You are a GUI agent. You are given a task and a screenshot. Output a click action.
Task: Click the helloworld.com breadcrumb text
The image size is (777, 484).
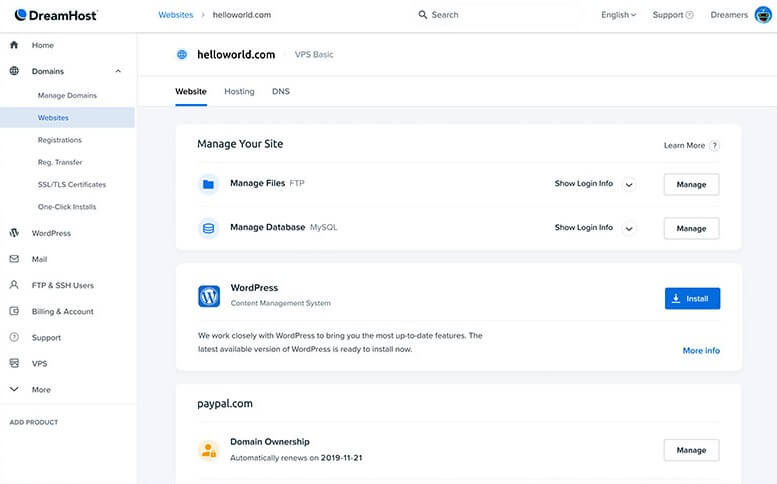point(242,15)
